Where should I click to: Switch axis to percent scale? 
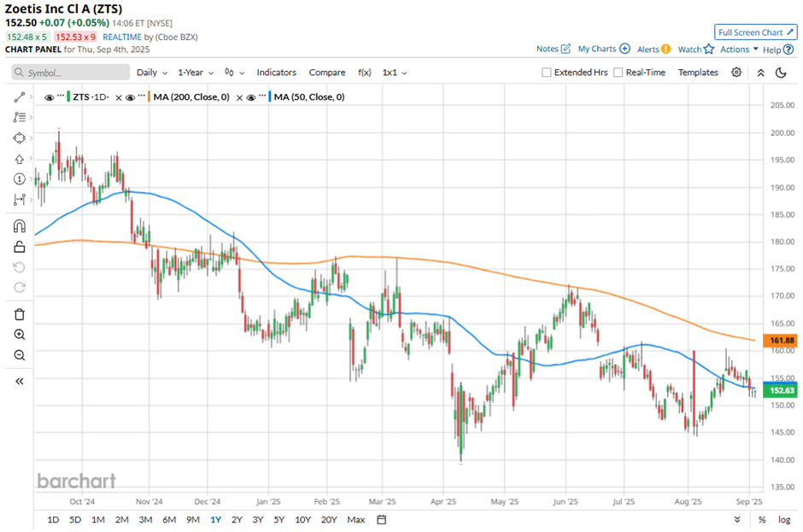(x=762, y=520)
